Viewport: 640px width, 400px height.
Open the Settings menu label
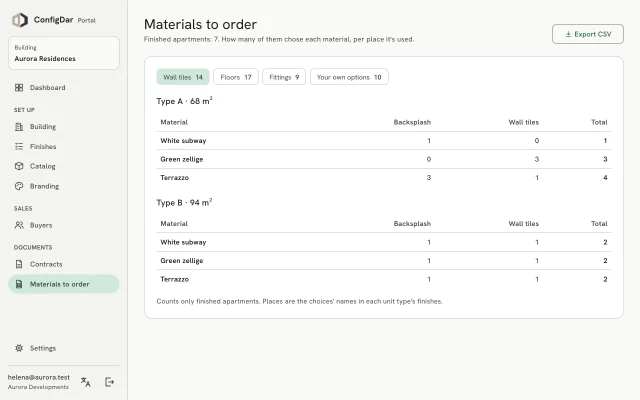click(43, 348)
